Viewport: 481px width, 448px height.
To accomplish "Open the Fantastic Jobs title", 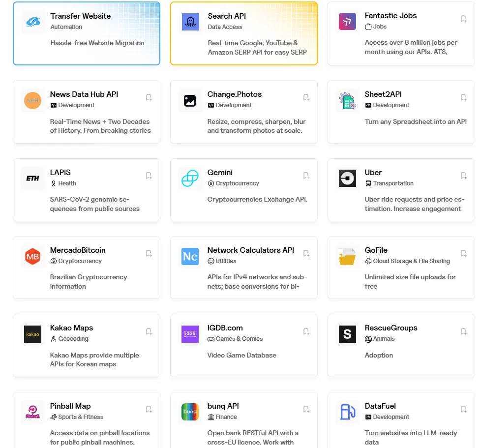I will point(391,16).
